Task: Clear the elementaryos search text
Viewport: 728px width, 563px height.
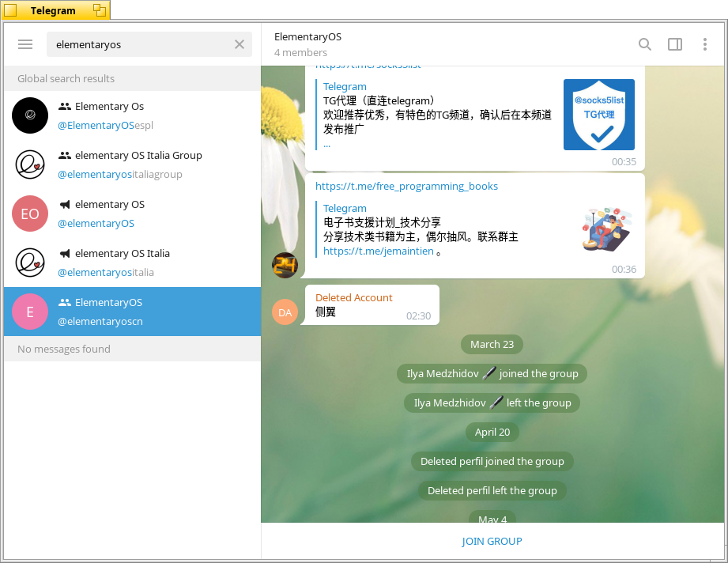Action: point(239,44)
